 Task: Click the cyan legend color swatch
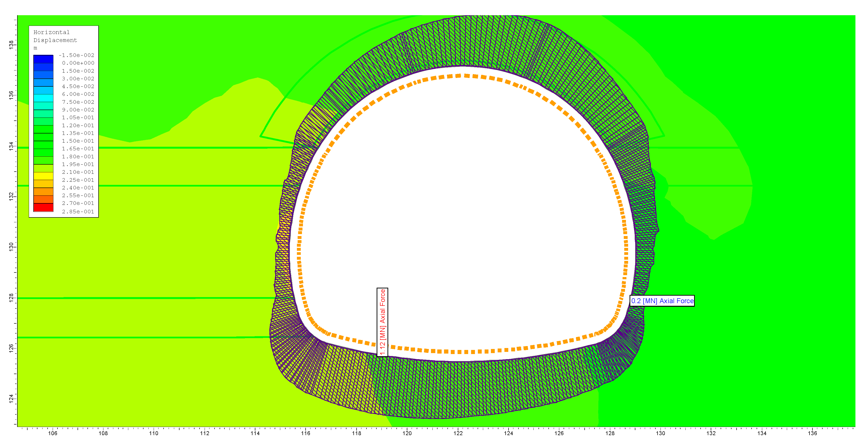coord(43,98)
